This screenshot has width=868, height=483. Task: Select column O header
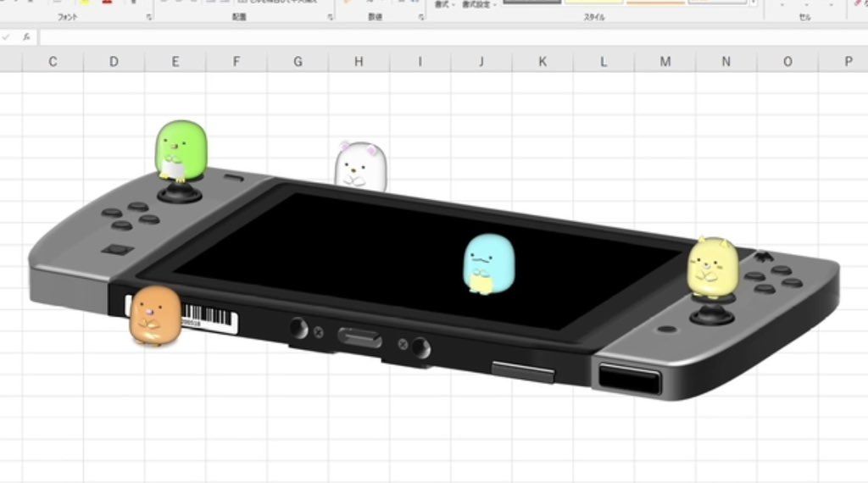pyautogui.click(x=787, y=61)
